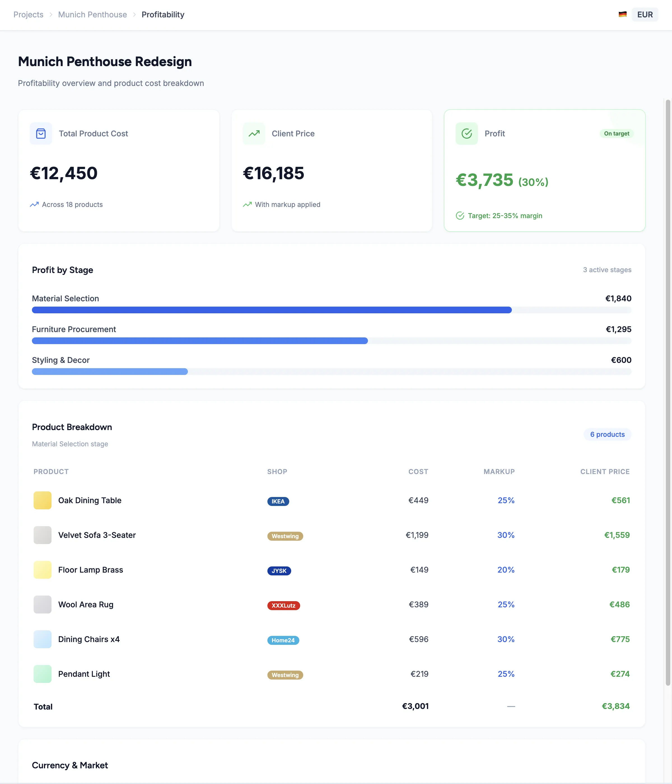Click the IKEA shop badge

tap(278, 501)
